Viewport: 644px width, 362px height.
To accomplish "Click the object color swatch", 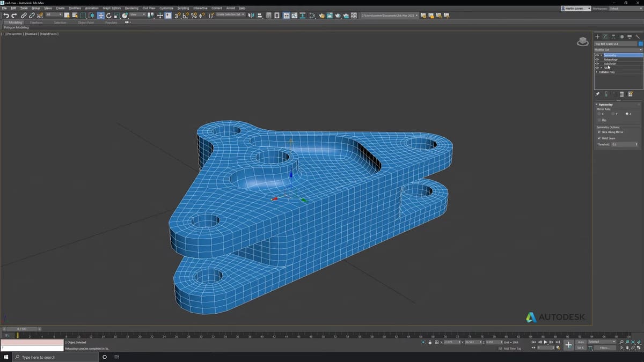I will coord(640,43).
